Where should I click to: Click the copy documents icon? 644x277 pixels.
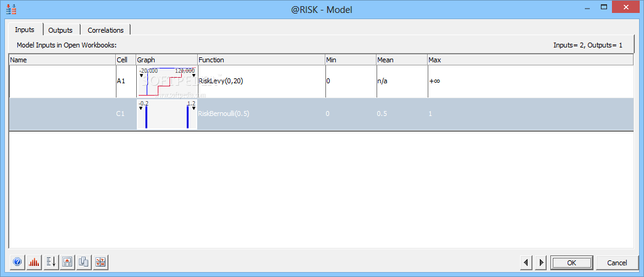[84, 262]
